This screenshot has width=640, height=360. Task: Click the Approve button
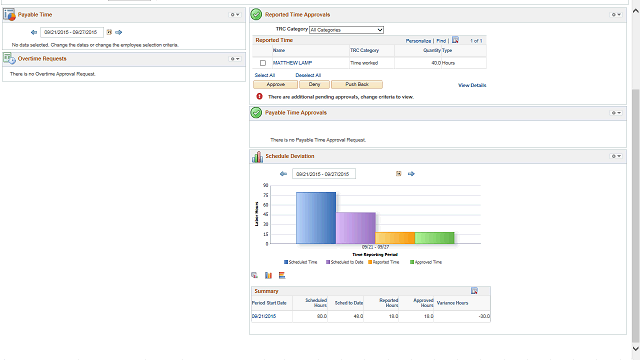276,84
